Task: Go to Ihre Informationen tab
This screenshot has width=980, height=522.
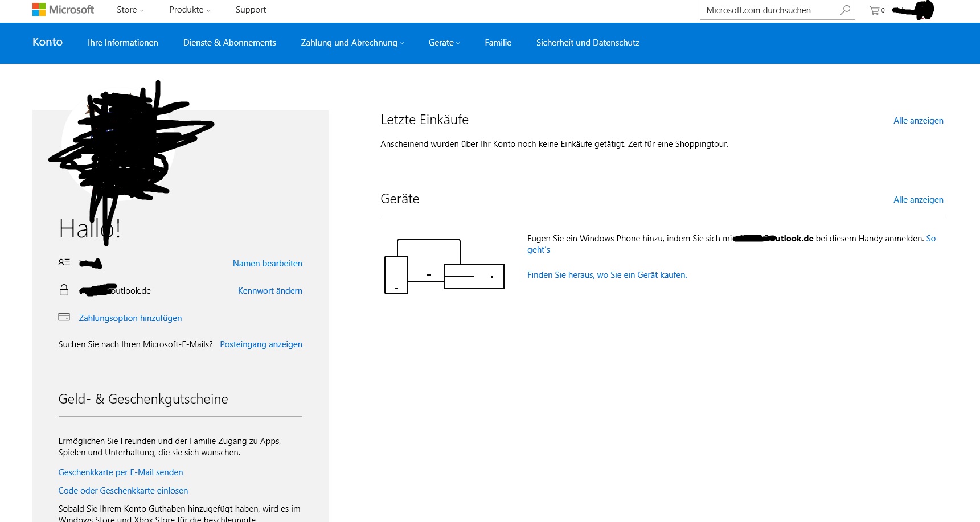Action: pyautogui.click(x=123, y=43)
